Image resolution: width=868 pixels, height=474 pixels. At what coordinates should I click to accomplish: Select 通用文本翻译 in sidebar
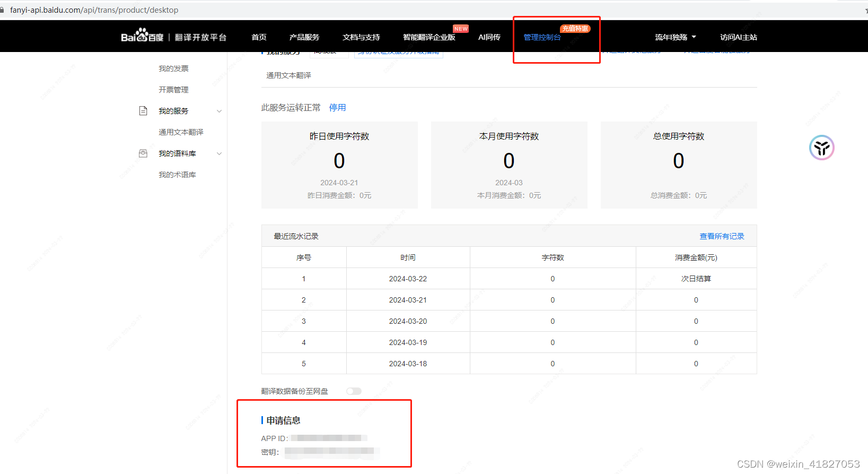tap(181, 132)
